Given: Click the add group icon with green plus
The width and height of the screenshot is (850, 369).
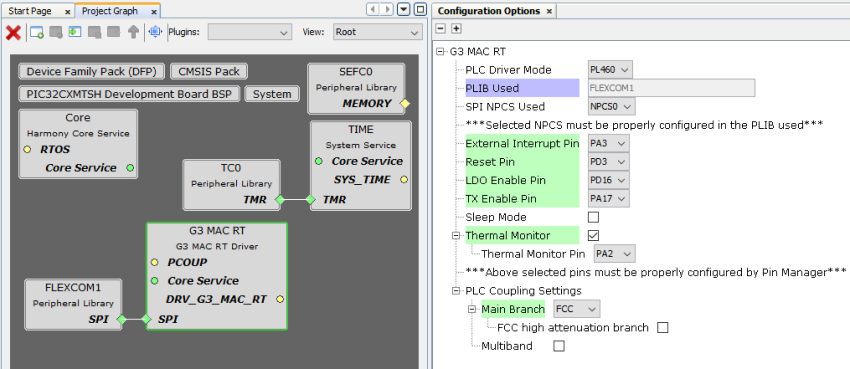Looking at the screenshot, I should 37,33.
